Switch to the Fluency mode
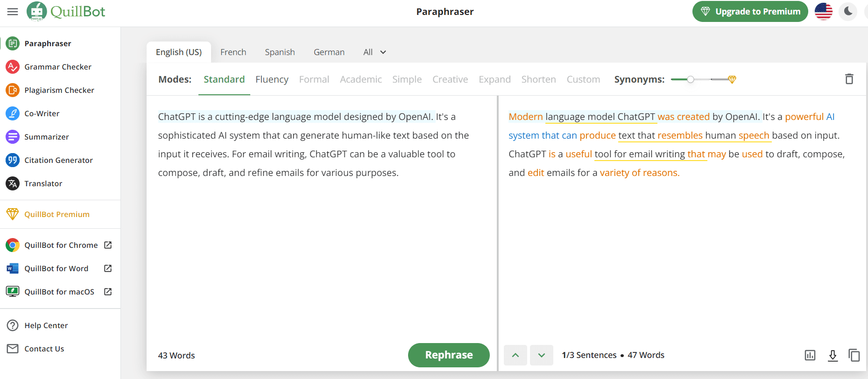 click(272, 79)
